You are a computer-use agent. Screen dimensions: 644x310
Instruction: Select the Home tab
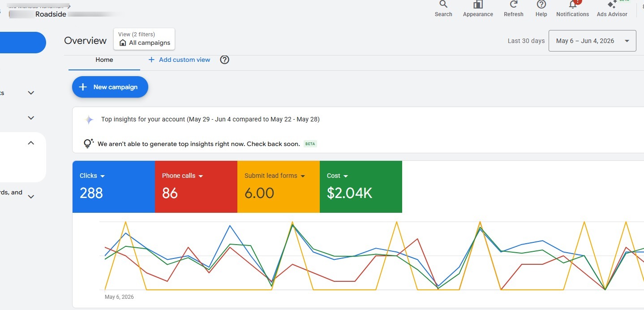click(104, 60)
